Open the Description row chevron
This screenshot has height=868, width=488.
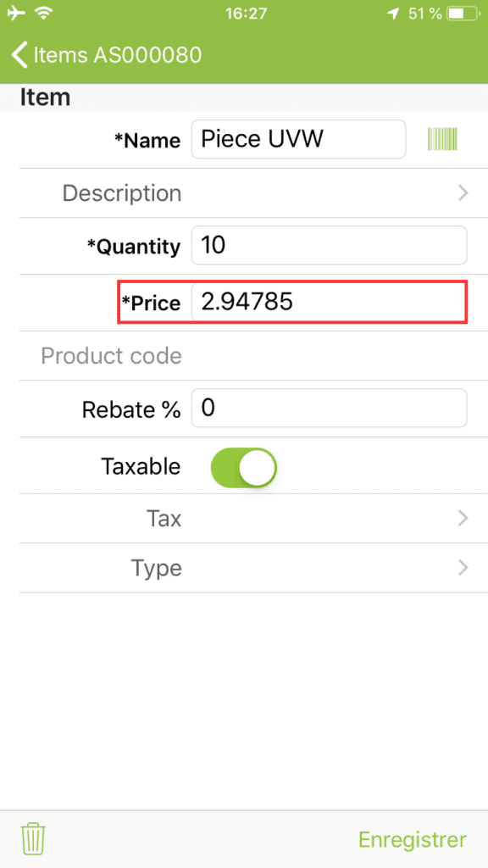[x=463, y=193]
